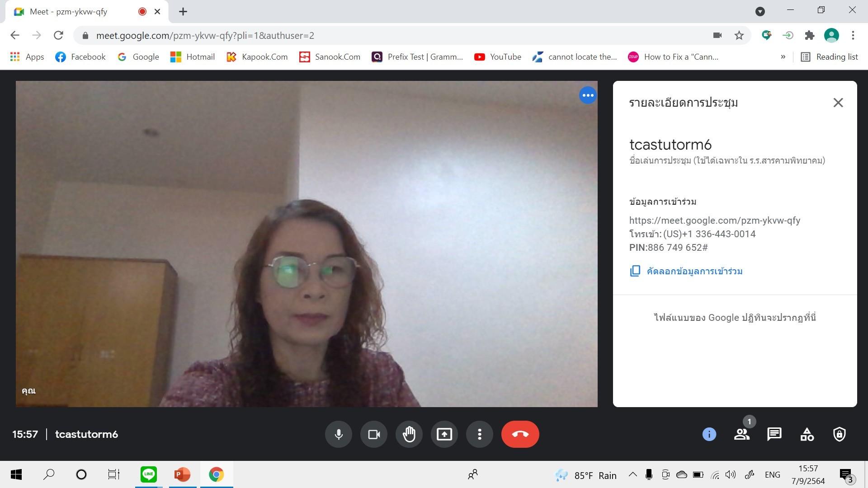Turn off the camera button
The image size is (868, 488).
tap(373, 434)
